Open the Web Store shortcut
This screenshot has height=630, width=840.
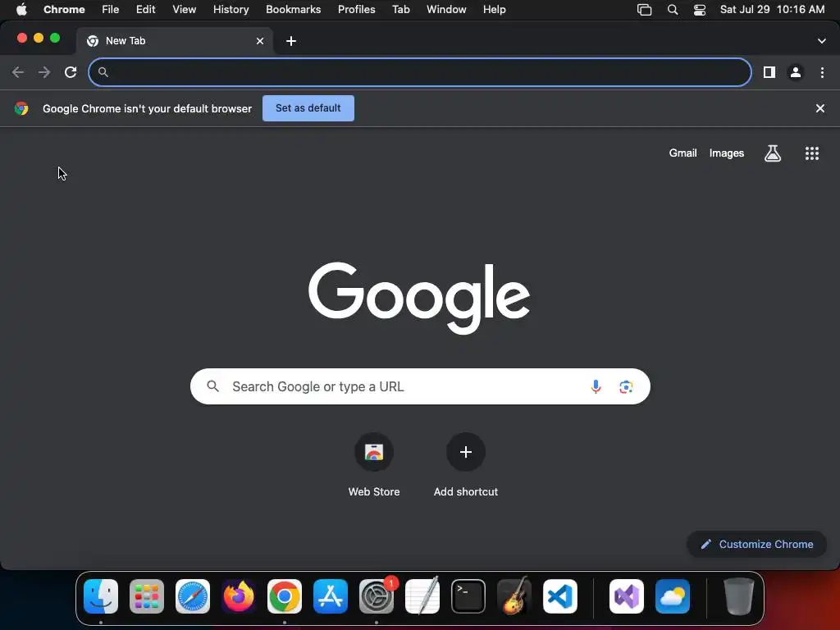pos(374,452)
